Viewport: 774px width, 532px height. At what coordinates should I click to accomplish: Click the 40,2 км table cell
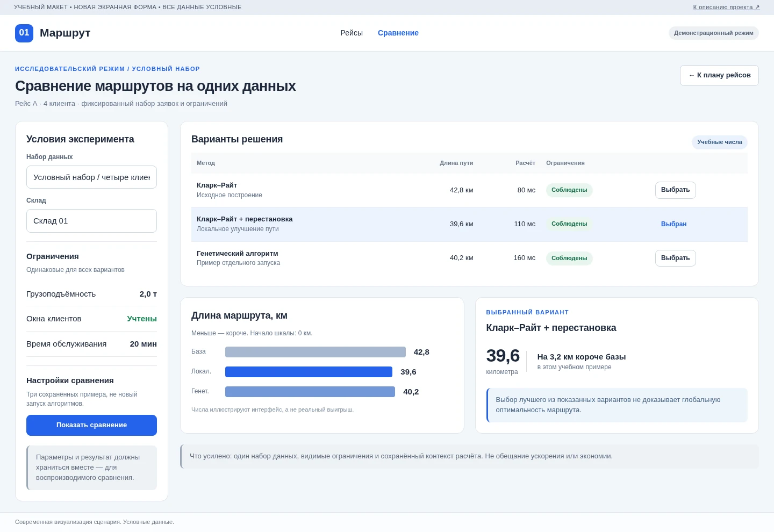click(461, 258)
